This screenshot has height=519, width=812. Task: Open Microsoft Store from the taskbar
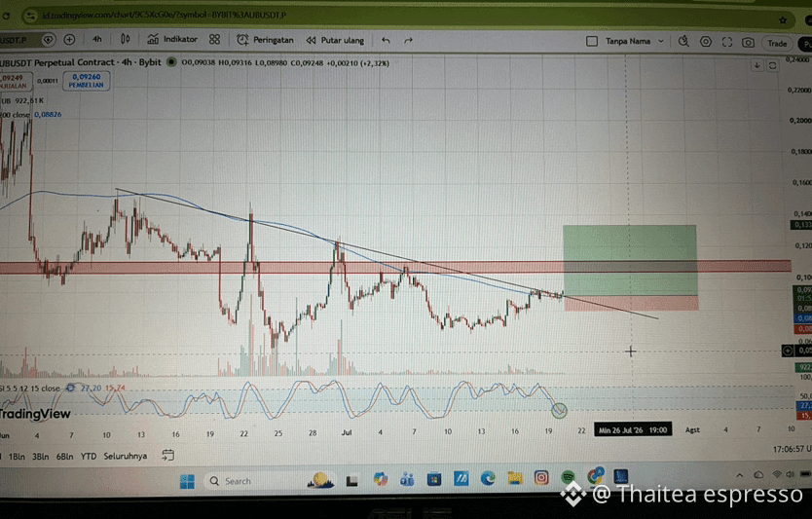(x=434, y=479)
